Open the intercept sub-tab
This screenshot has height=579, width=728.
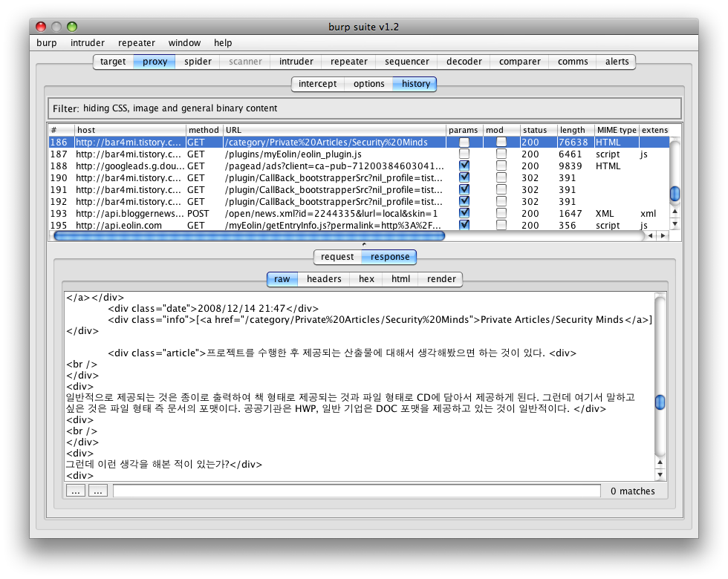318,83
